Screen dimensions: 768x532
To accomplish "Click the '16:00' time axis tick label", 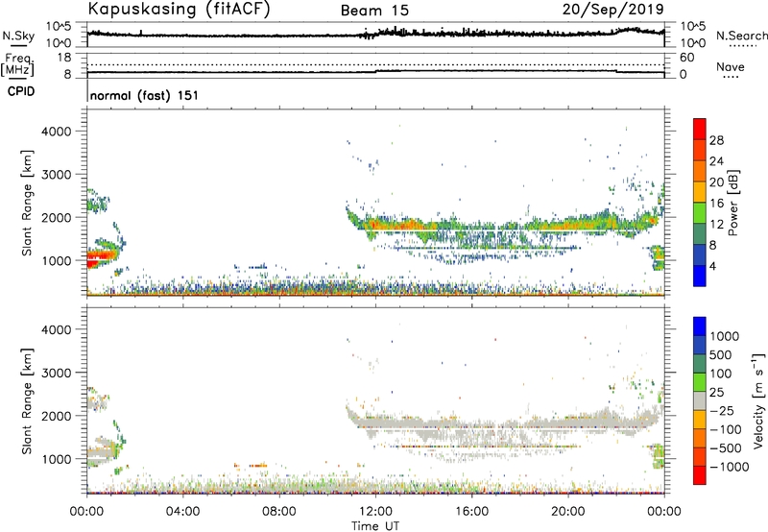I will (x=471, y=512).
